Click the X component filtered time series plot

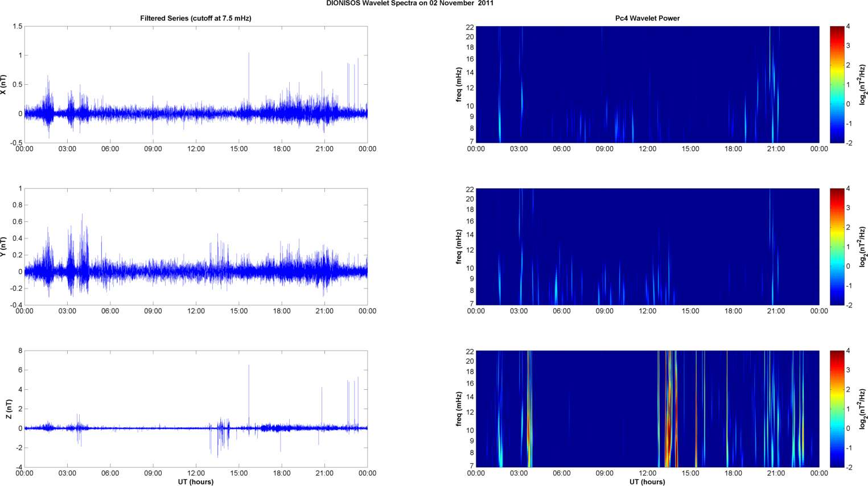(196, 85)
